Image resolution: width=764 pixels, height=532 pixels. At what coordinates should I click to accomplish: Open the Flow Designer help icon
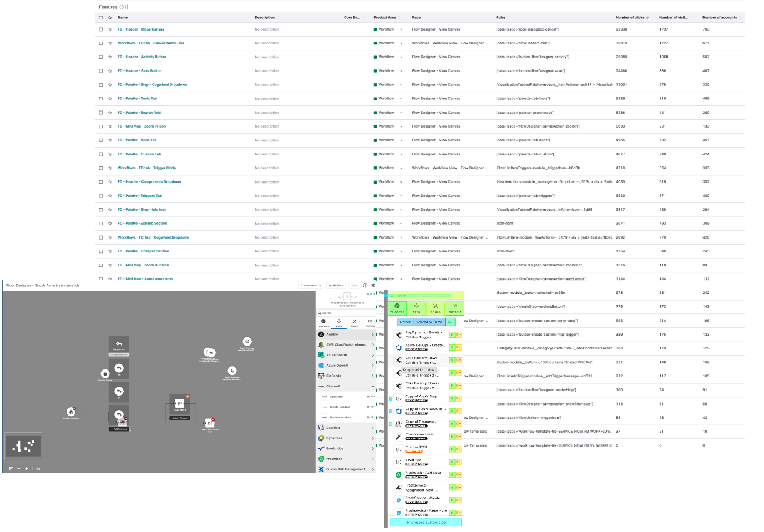click(x=365, y=285)
